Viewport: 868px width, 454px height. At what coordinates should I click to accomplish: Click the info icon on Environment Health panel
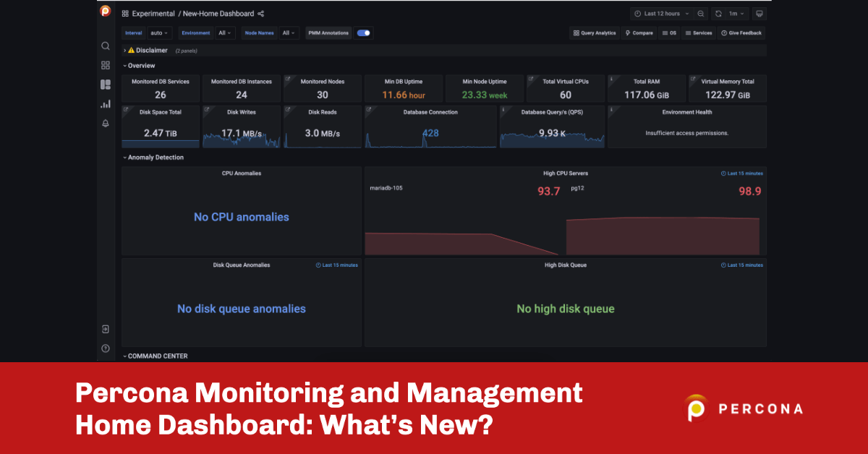(612, 109)
